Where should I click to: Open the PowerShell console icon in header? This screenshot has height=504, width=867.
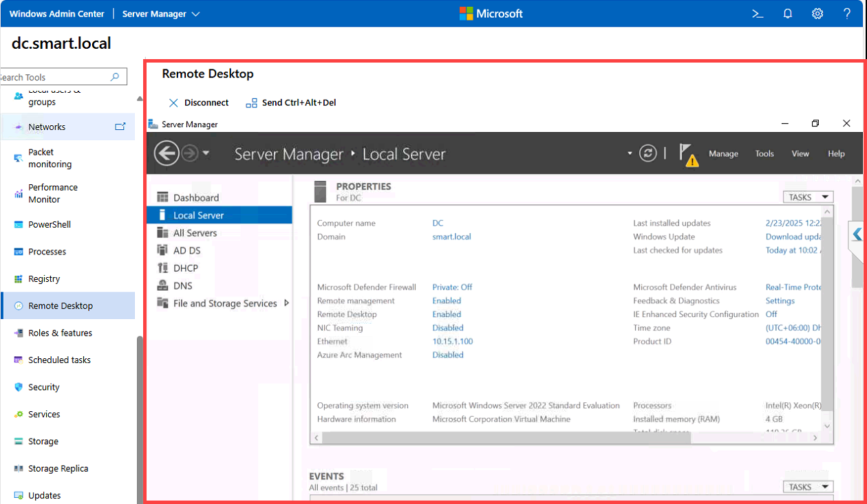tap(758, 14)
